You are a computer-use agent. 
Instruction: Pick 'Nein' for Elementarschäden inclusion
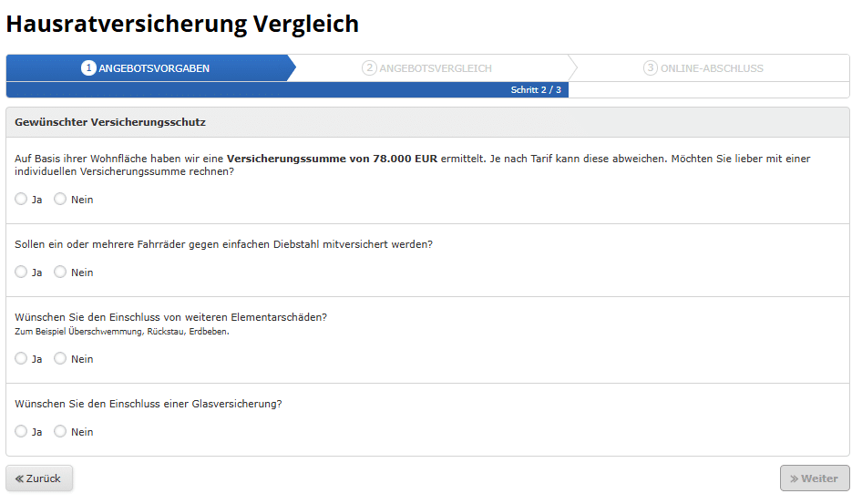[x=60, y=358]
